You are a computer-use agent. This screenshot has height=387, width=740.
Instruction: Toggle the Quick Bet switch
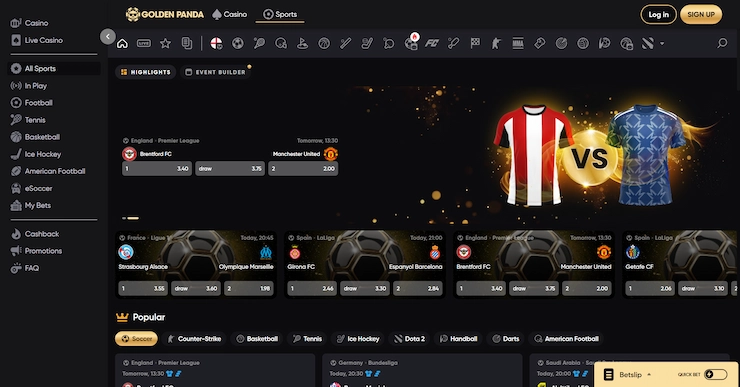[715, 374]
